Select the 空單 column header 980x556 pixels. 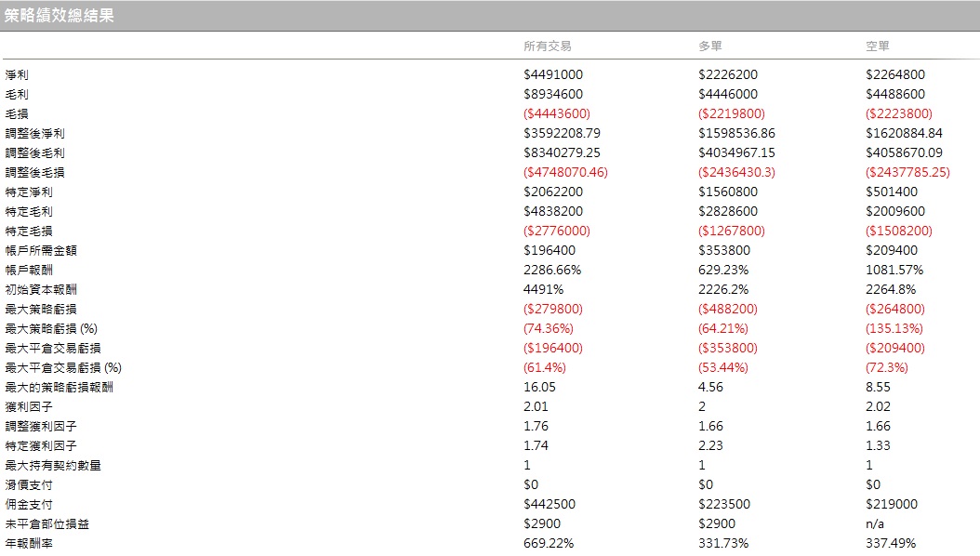click(878, 46)
